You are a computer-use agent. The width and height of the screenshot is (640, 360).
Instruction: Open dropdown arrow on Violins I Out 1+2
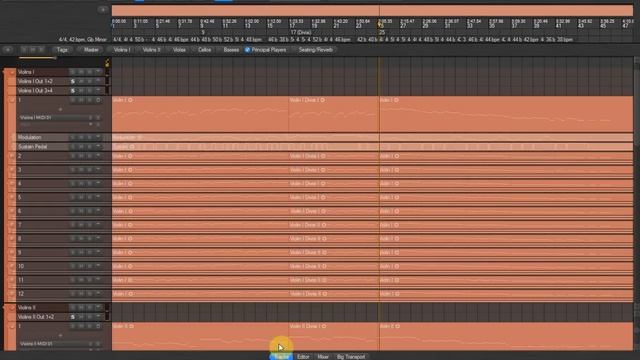[x=98, y=81]
